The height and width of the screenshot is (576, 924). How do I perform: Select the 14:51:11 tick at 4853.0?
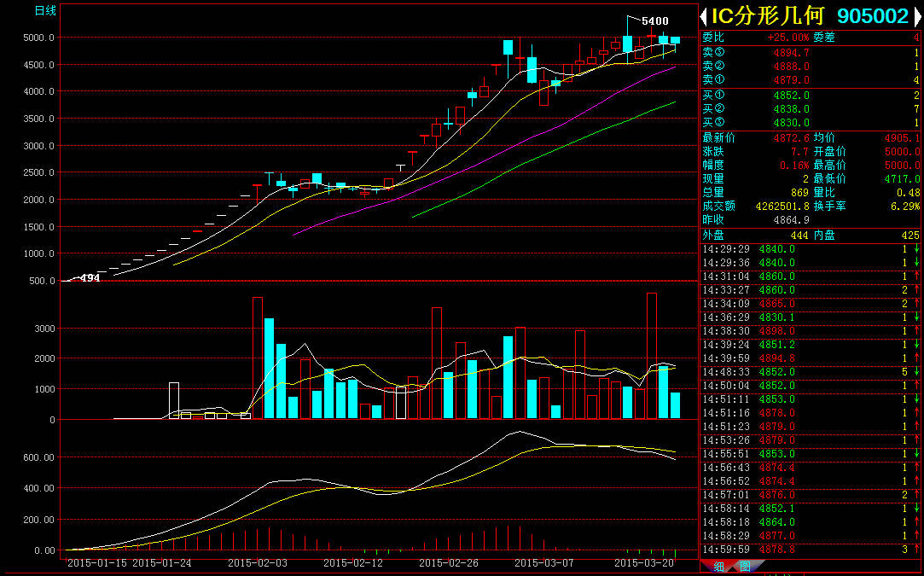click(x=811, y=399)
